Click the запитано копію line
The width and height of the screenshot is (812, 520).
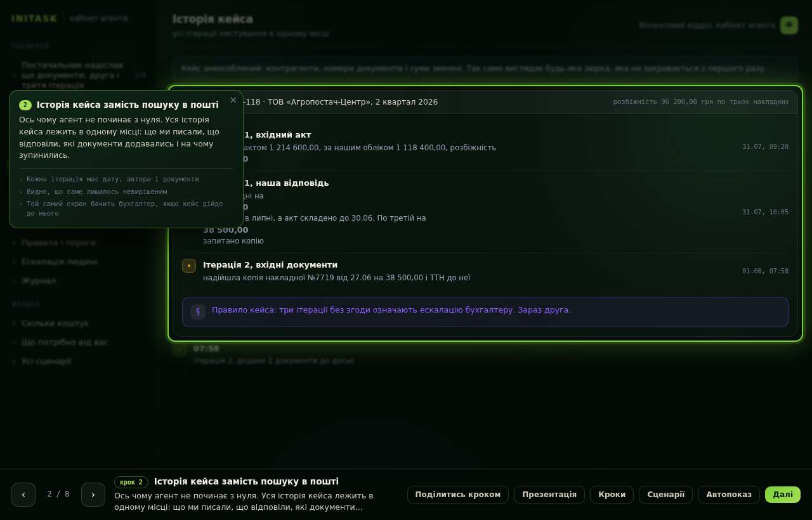[x=233, y=241]
